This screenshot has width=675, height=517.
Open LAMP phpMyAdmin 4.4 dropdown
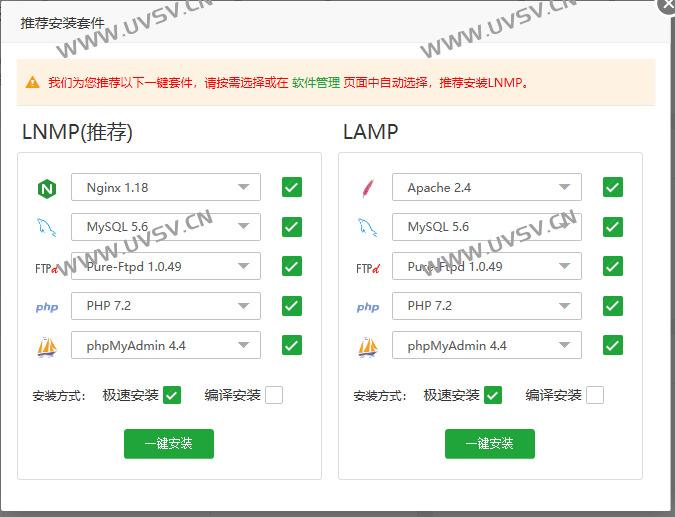[487, 345]
